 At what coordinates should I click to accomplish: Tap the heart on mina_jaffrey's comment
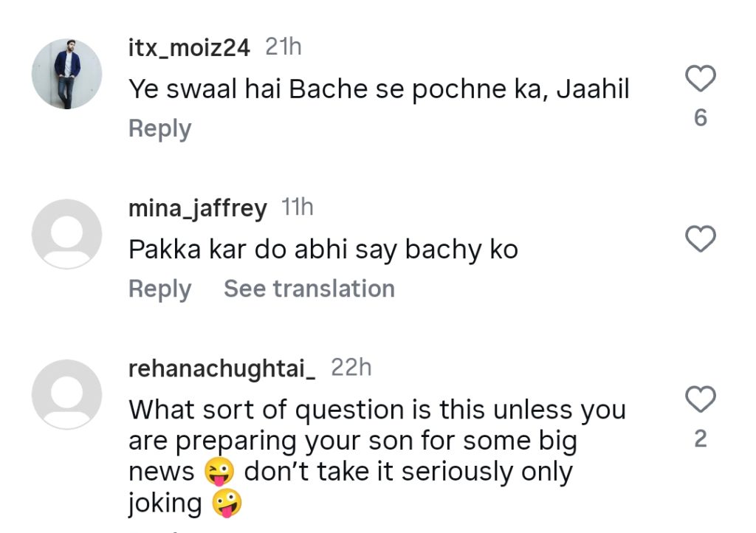(701, 239)
